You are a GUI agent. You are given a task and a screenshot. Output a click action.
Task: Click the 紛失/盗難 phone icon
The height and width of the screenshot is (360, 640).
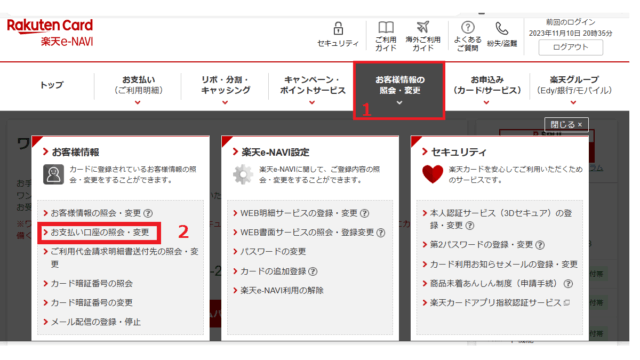[x=502, y=29]
